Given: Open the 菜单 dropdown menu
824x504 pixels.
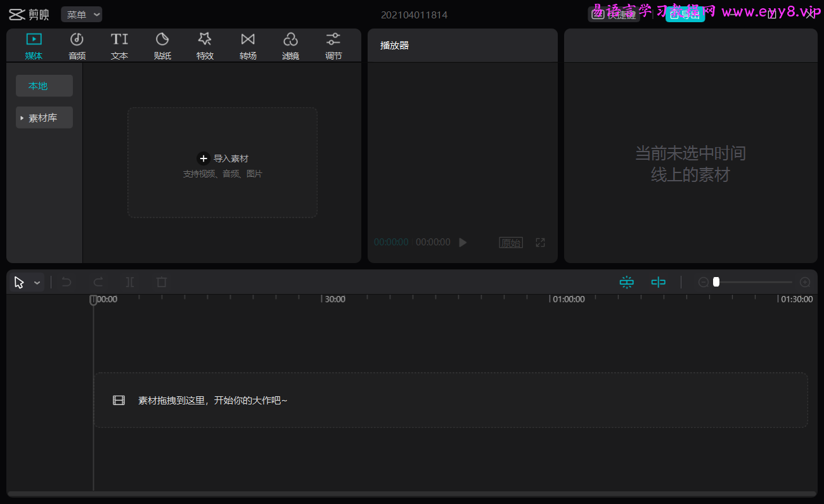Looking at the screenshot, I should tap(82, 15).
